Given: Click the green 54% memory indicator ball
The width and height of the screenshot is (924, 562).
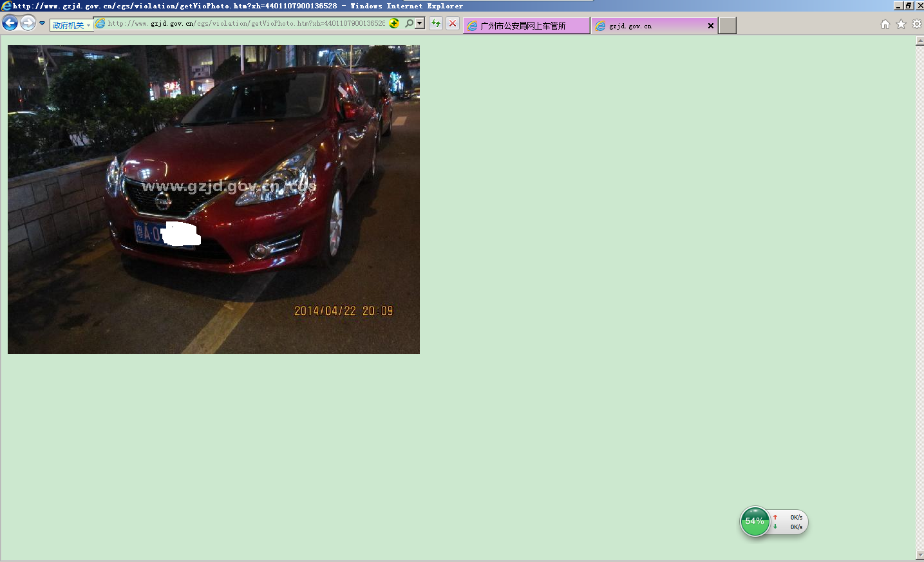Looking at the screenshot, I should pyautogui.click(x=755, y=521).
